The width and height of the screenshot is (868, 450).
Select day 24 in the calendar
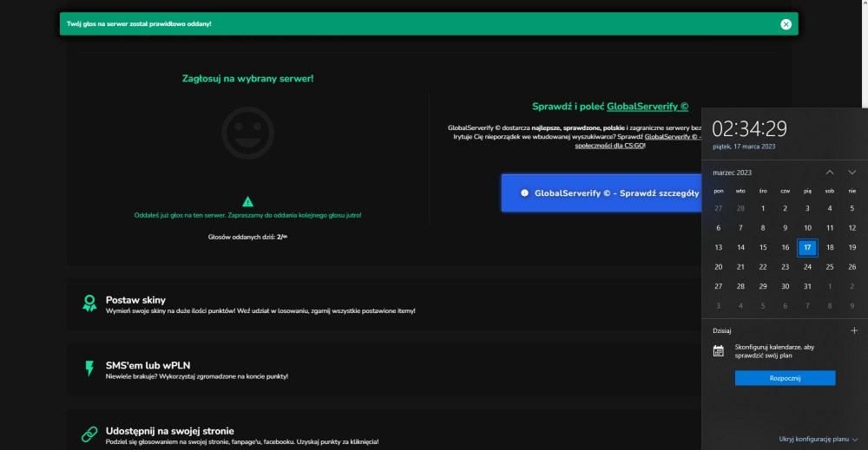[x=807, y=267]
